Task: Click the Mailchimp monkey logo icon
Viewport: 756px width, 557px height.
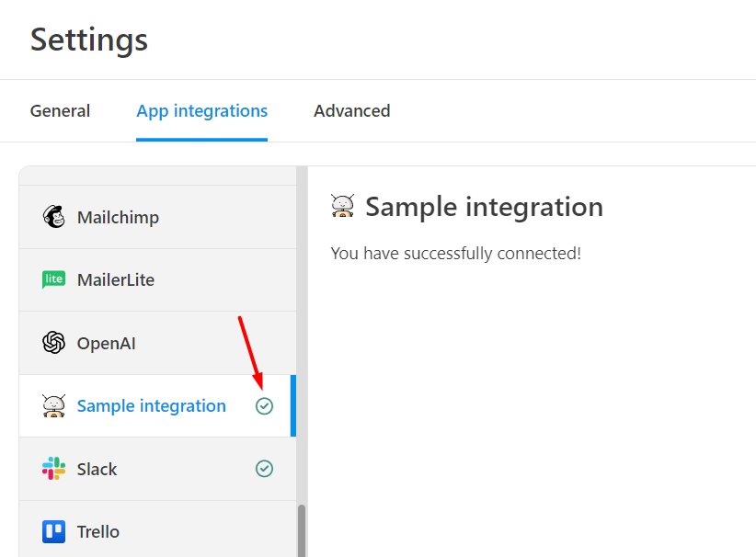Action: point(54,217)
